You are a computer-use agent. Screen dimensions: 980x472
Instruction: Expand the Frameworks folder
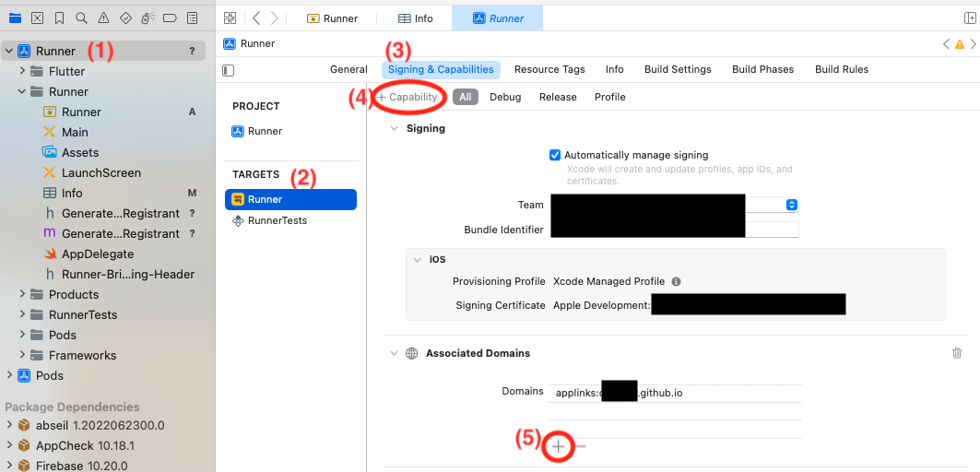22,355
